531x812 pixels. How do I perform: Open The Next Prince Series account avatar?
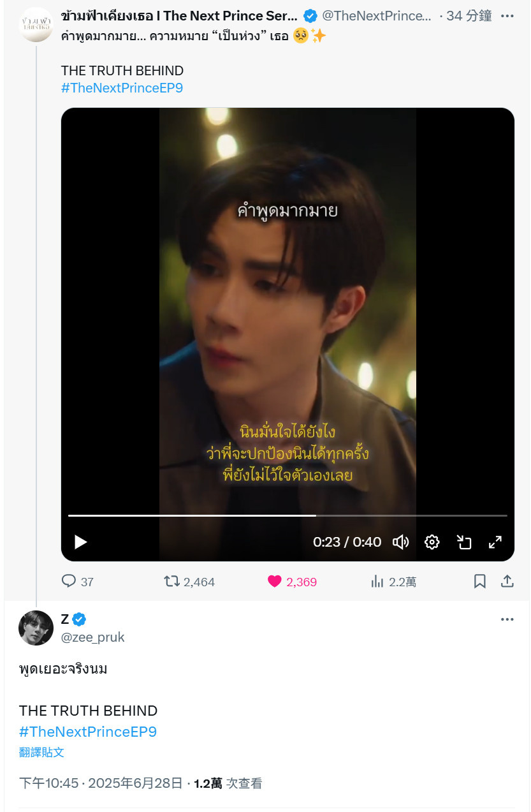(x=36, y=25)
